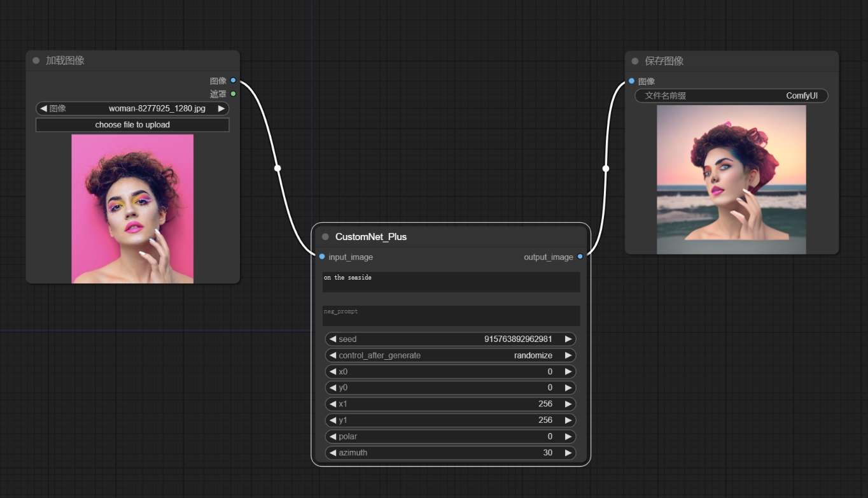This screenshot has width=868, height=498.
Task: Click the 保存图像 node title
Action: click(x=664, y=61)
